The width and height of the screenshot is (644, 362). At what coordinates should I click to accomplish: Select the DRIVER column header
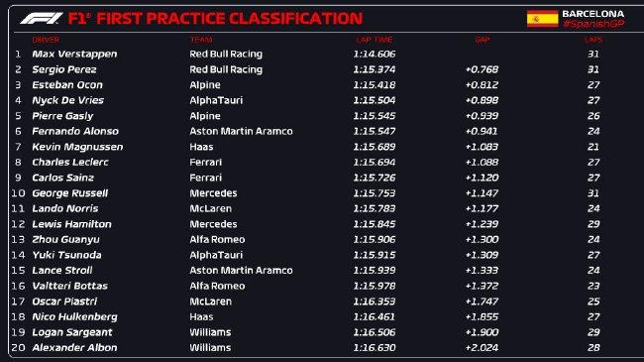pyautogui.click(x=46, y=40)
